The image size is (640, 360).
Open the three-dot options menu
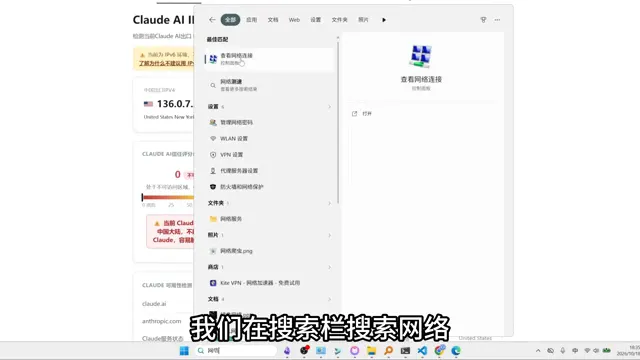(x=497, y=20)
